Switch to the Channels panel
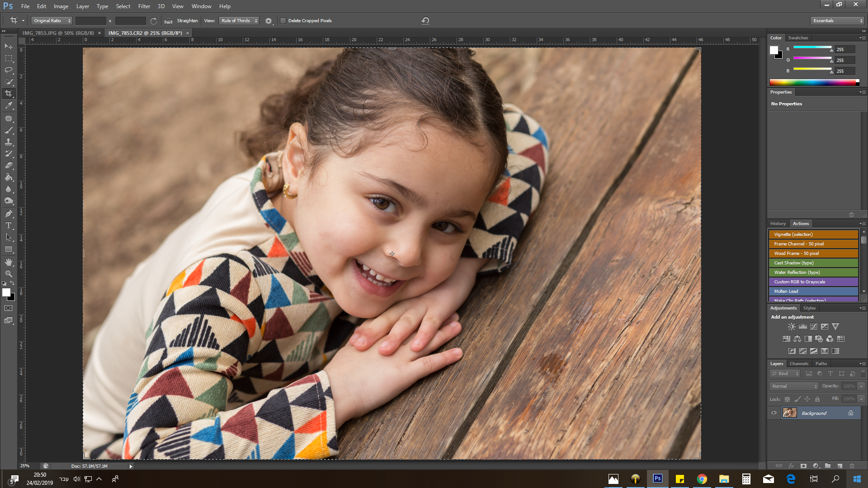 [799, 363]
